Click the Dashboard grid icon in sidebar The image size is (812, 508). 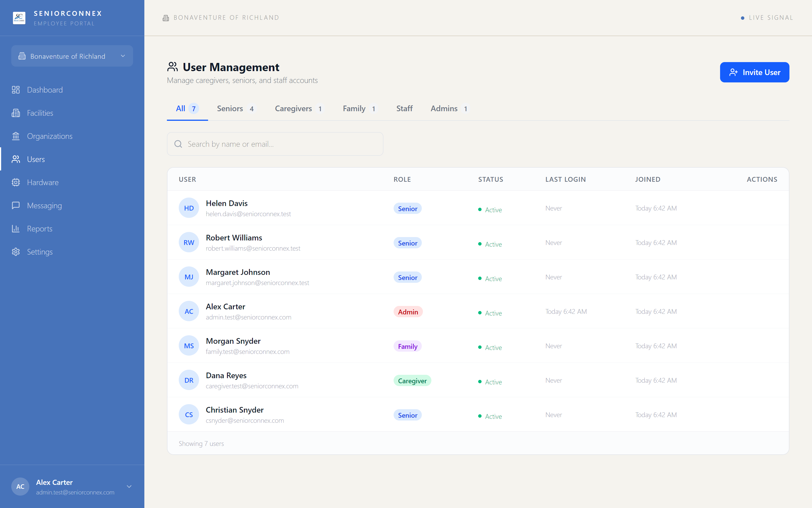tap(16, 90)
